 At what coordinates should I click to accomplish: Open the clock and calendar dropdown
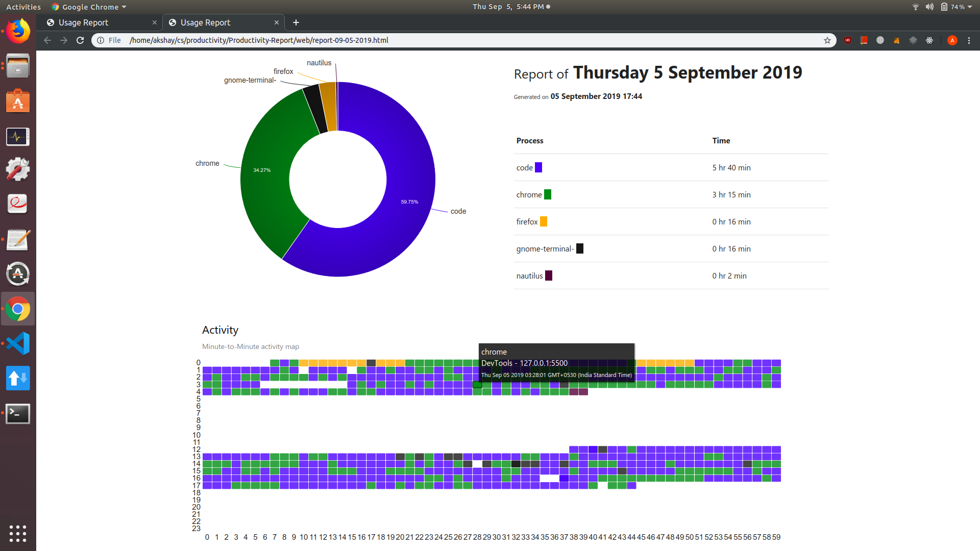(508, 7)
